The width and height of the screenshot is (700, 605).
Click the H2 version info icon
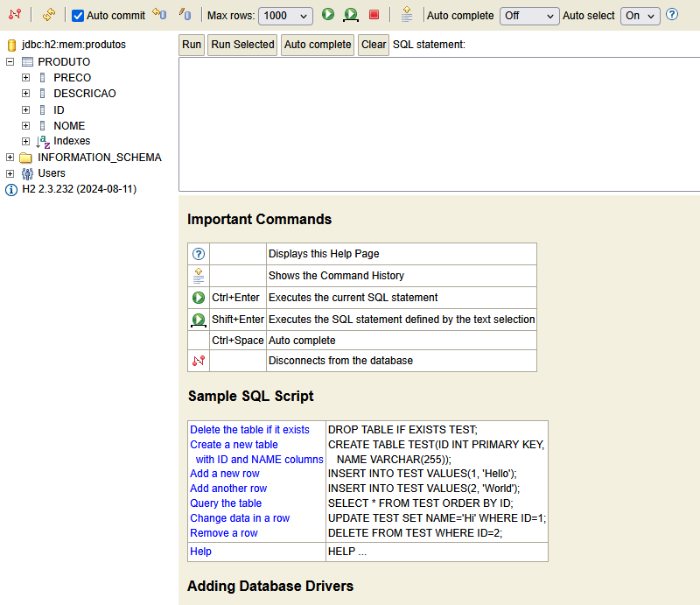pyautogui.click(x=11, y=190)
